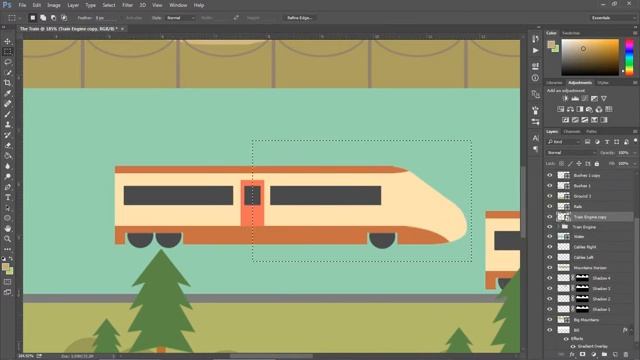This screenshot has width=640, height=360.
Task: Select the Pen tool
Action: (8, 187)
